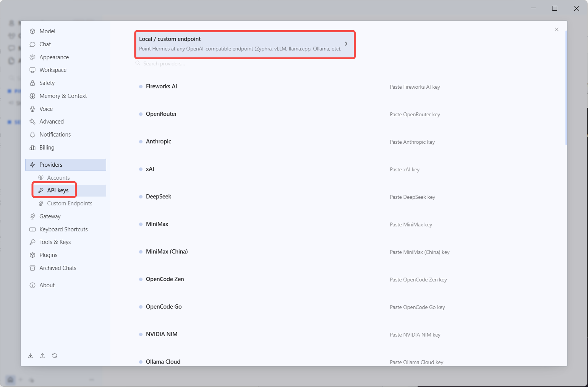Close the settings dialog with the X
The image size is (588, 387).
[x=557, y=29]
